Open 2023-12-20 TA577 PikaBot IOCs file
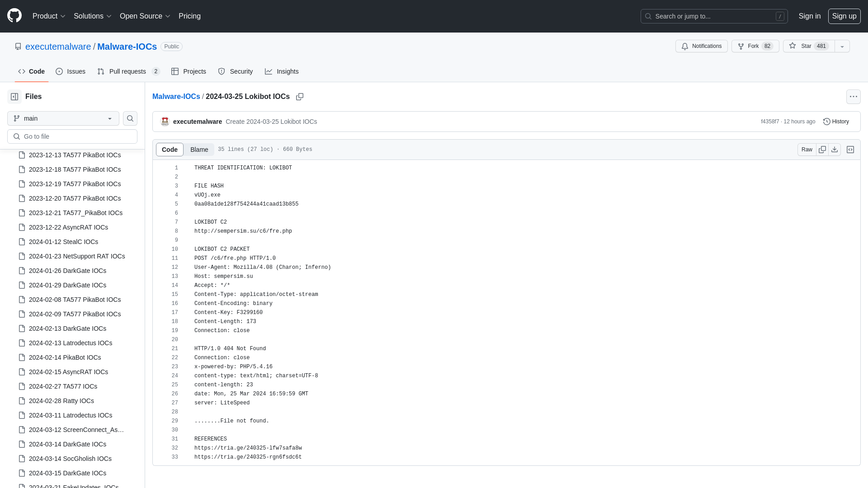 point(75,198)
